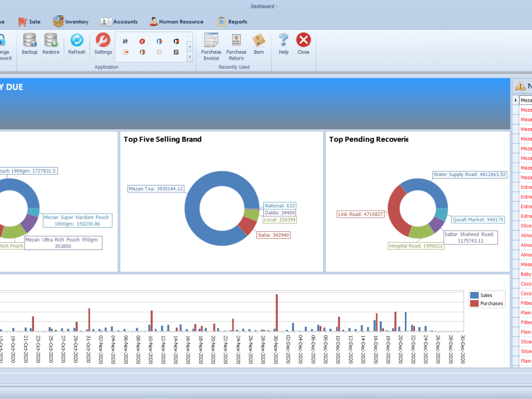532x399 pixels.
Task: Open the Sale menu
Action: 29,21
